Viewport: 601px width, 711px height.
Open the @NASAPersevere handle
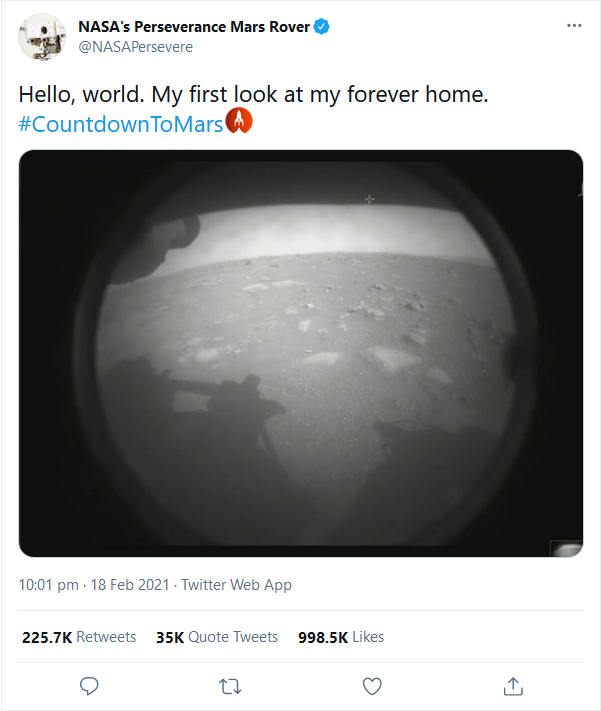click(135, 47)
